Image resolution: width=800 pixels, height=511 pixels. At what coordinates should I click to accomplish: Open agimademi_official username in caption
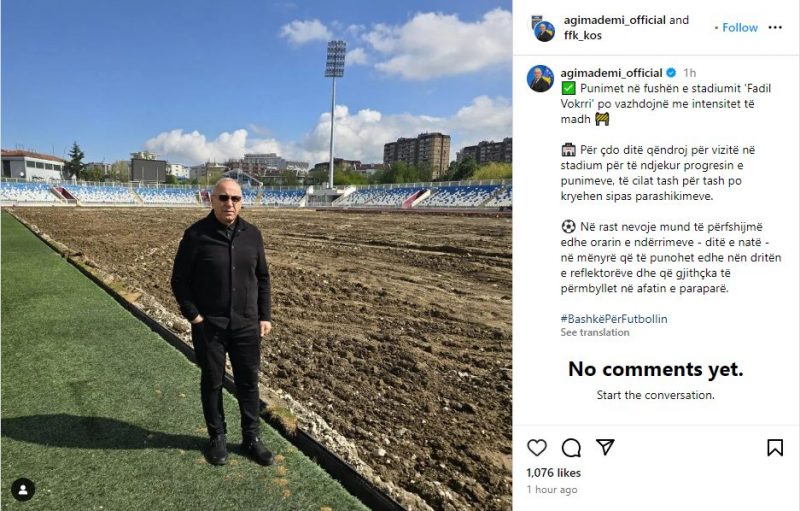click(611, 72)
